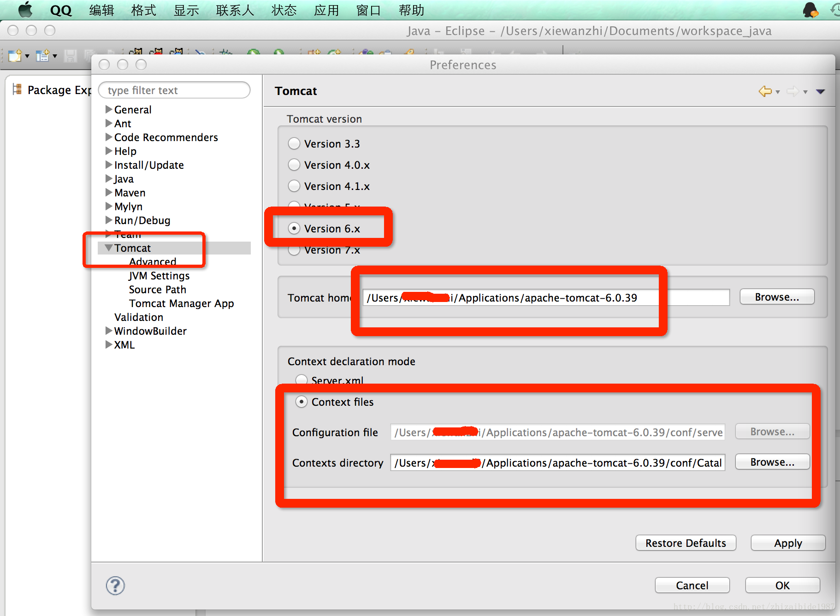Expand the Run/Debug node
840x616 pixels.
[109, 220]
